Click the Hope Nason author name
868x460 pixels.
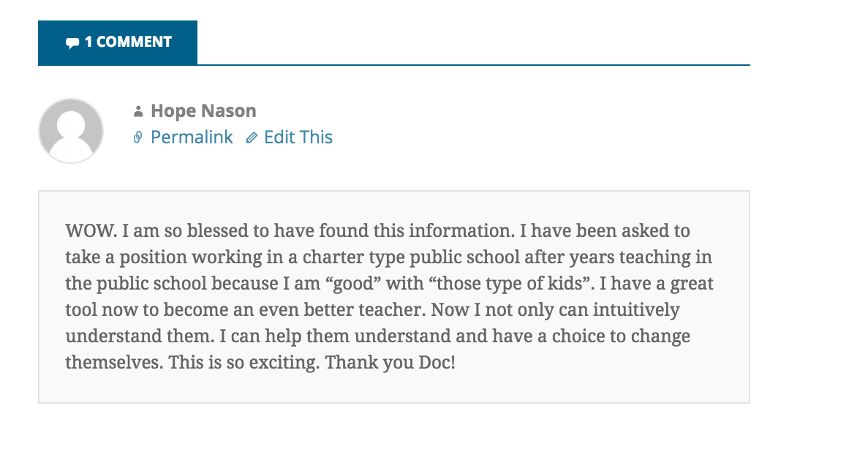click(203, 110)
